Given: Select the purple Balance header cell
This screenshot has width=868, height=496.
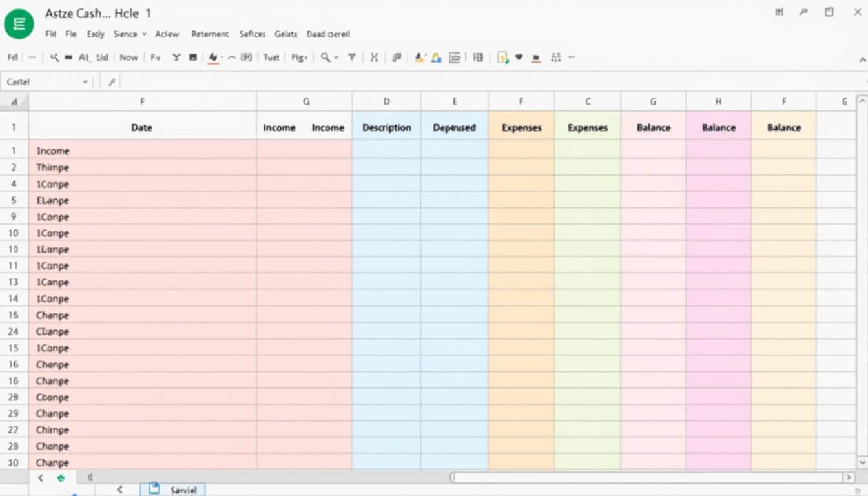Looking at the screenshot, I should [719, 127].
